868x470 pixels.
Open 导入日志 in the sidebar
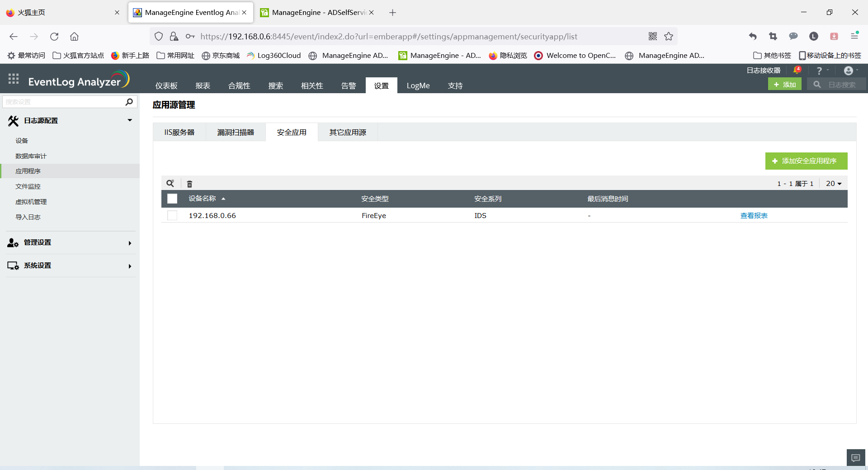28,217
